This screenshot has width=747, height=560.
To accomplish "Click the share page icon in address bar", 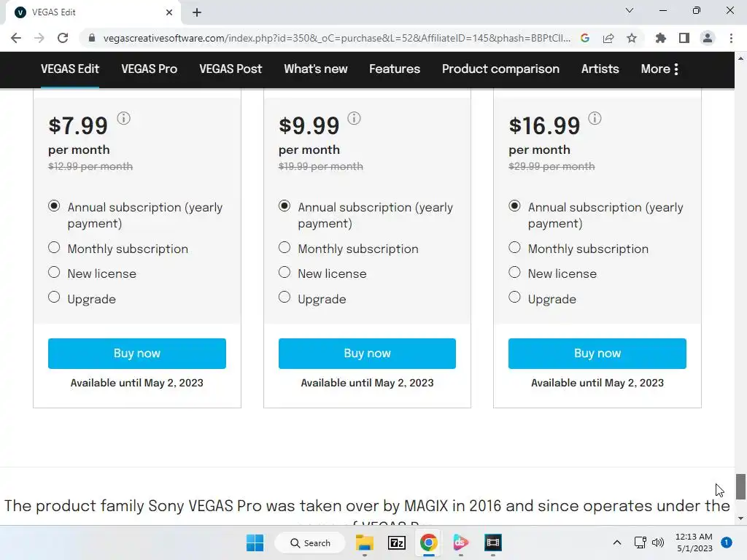I will pos(608,38).
